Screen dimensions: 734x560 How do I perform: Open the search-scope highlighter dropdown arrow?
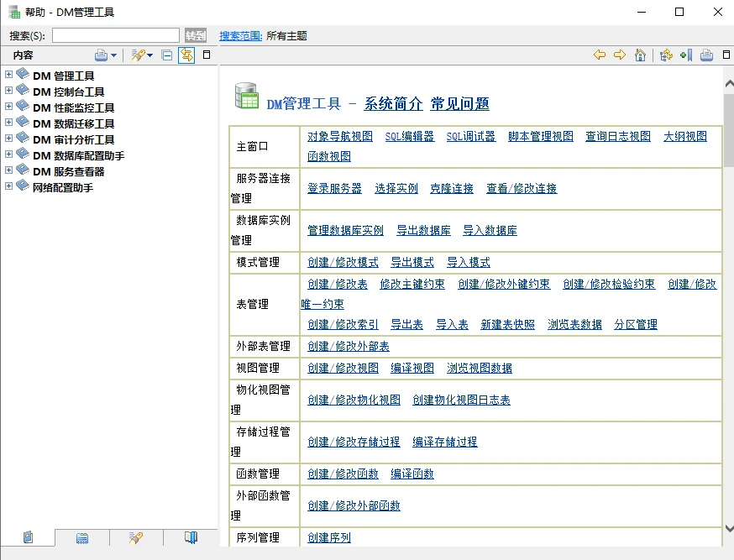click(150, 55)
